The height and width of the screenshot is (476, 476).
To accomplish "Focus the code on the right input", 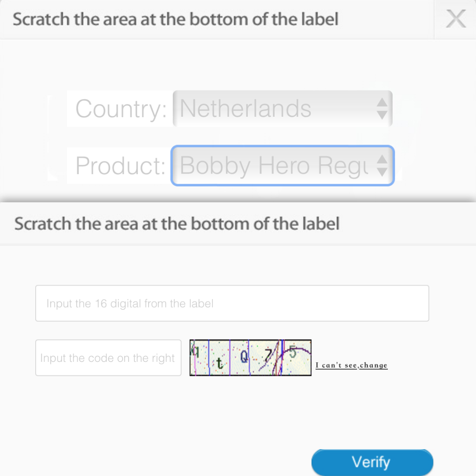I will [x=108, y=358].
